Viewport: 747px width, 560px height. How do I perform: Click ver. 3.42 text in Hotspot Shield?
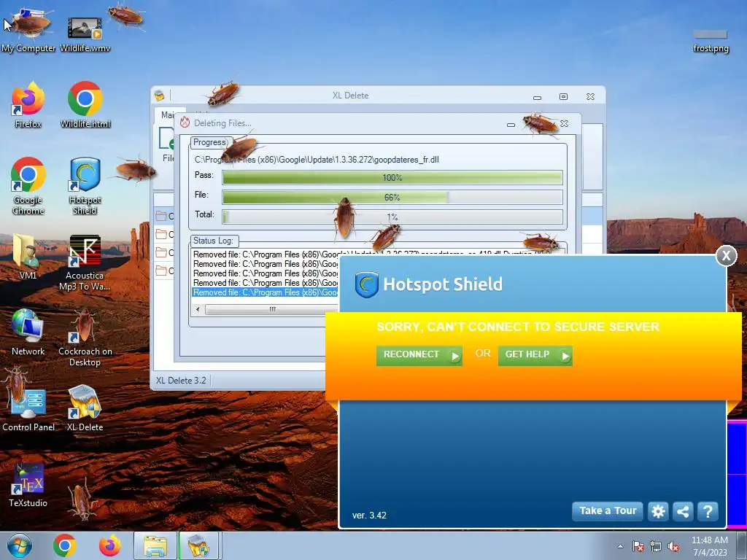[369, 516]
